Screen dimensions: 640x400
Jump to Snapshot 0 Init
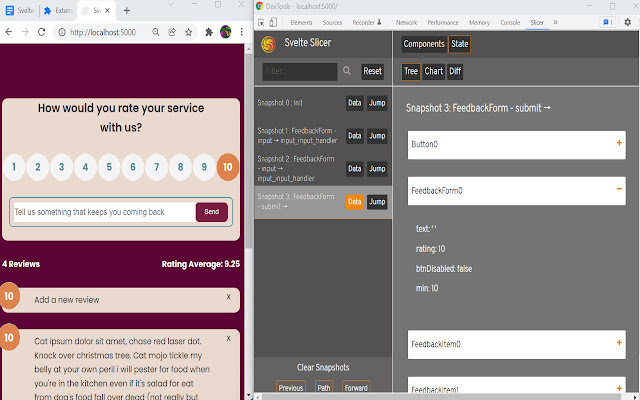click(x=377, y=103)
